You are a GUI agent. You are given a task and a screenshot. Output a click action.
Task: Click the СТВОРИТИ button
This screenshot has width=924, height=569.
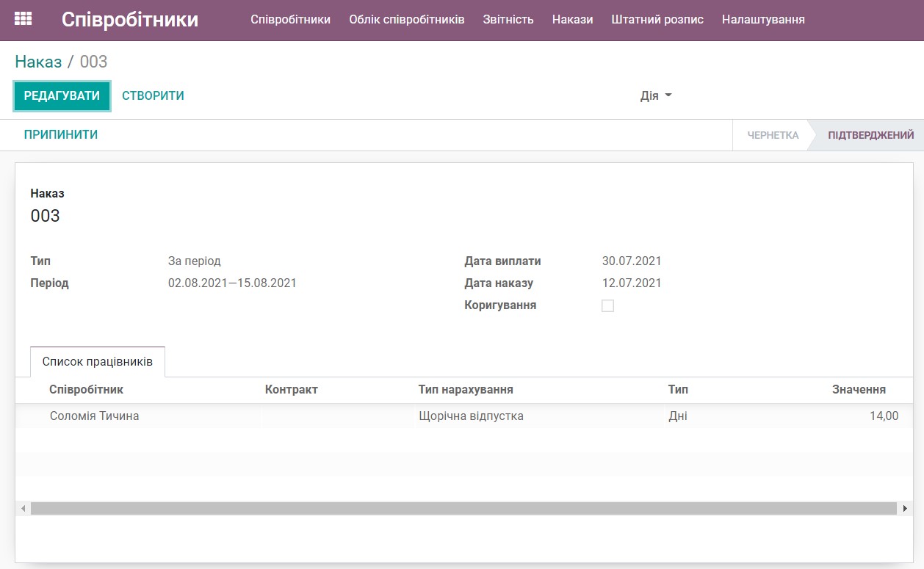click(152, 95)
